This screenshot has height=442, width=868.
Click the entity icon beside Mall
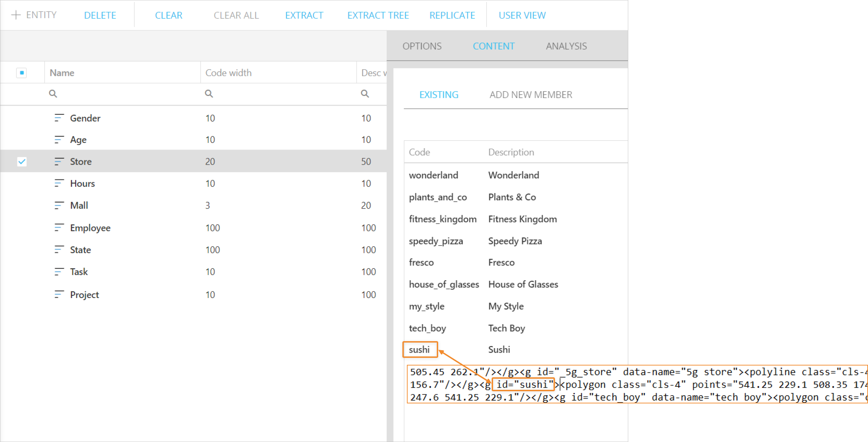click(59, 205)
